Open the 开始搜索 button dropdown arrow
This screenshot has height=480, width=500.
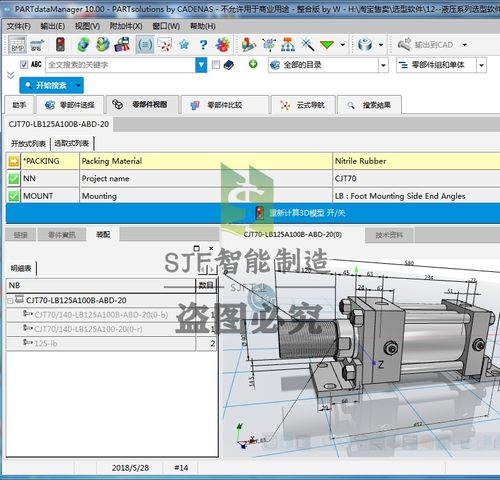(78, 85)
